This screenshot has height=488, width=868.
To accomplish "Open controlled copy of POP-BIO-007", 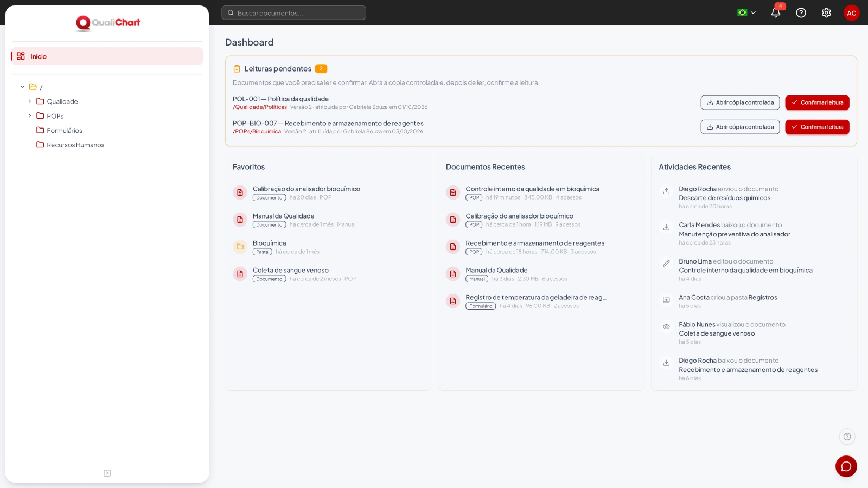I will (740, 127).
